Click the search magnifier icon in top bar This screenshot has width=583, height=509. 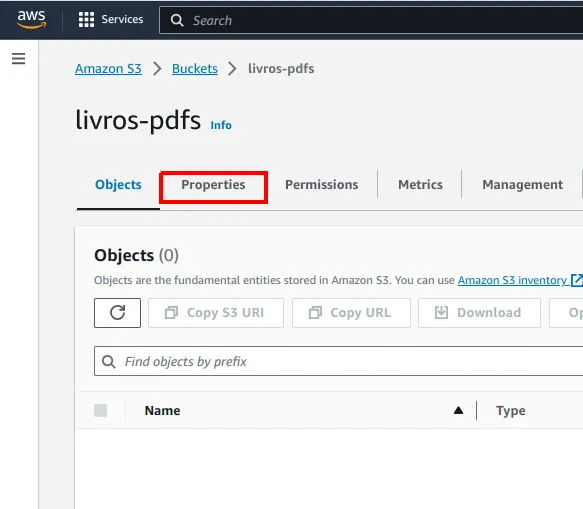[x=177, y=20]
